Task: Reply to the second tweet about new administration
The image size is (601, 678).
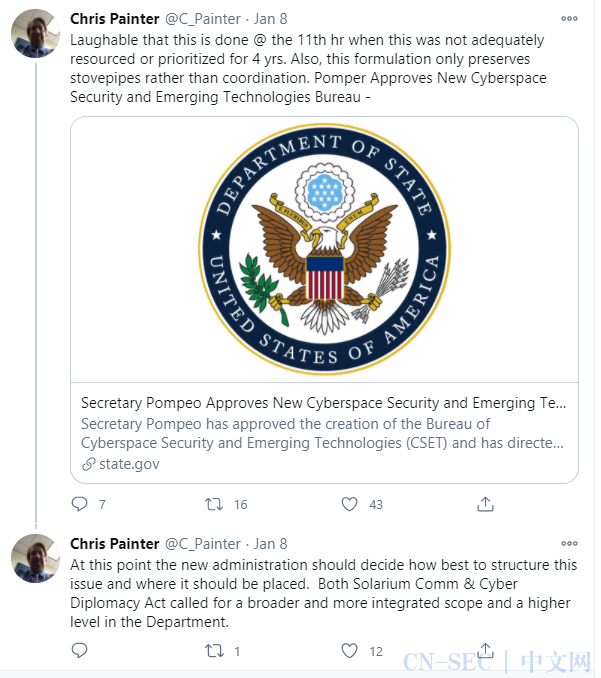Action: (x=80, y=650)
